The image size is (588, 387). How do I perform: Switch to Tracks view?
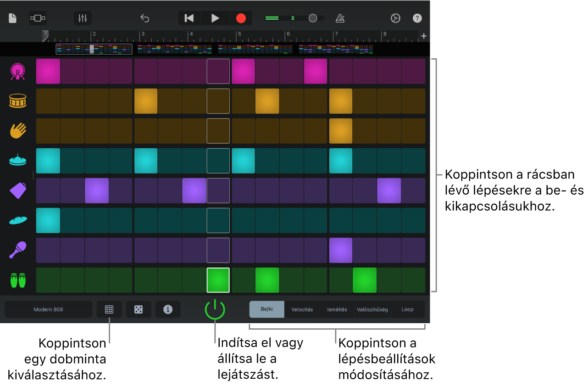pyautogui.click(x=38, y=18)
